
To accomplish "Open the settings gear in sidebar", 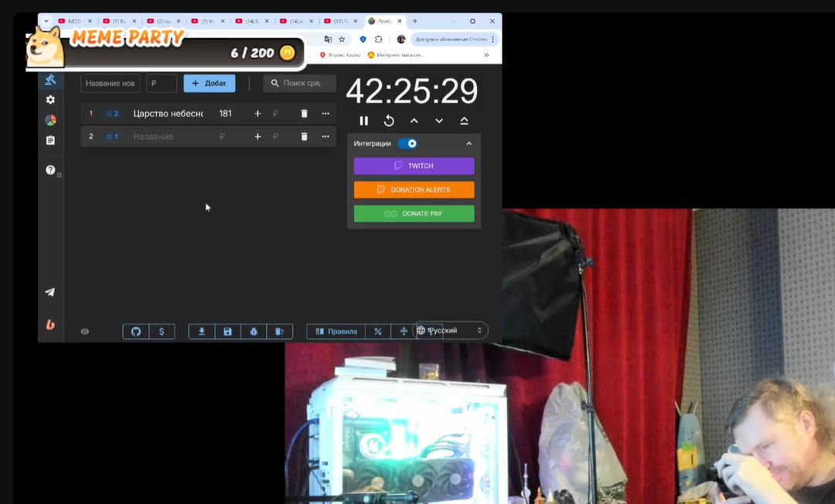I will tap(50, 100).
